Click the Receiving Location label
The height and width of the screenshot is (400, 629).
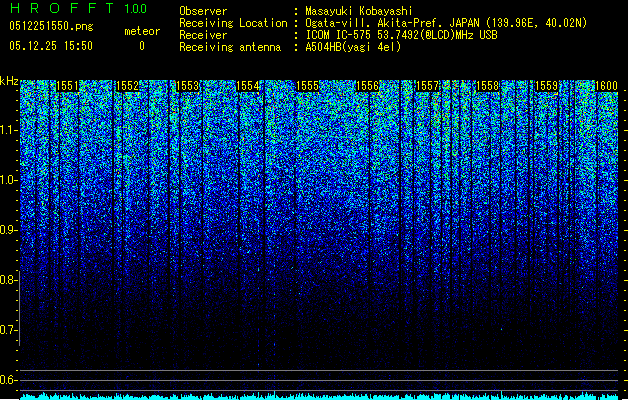[233, 23]
